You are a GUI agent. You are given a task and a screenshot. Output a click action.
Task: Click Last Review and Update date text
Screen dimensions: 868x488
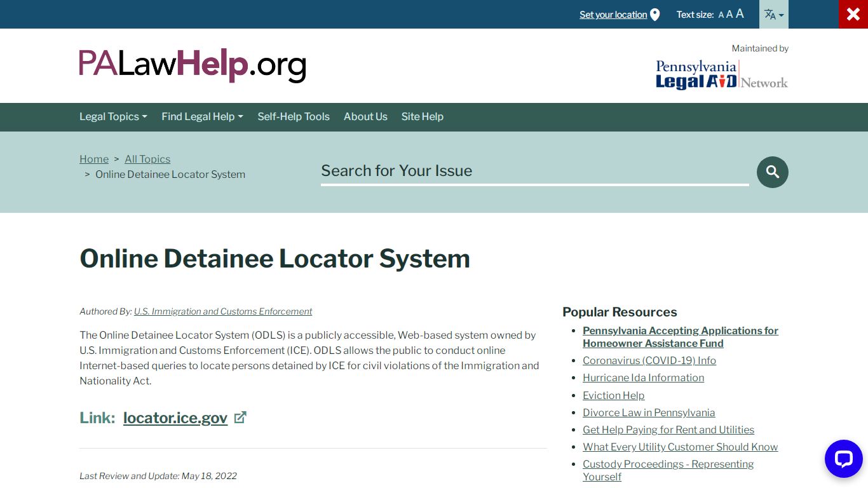158,476
